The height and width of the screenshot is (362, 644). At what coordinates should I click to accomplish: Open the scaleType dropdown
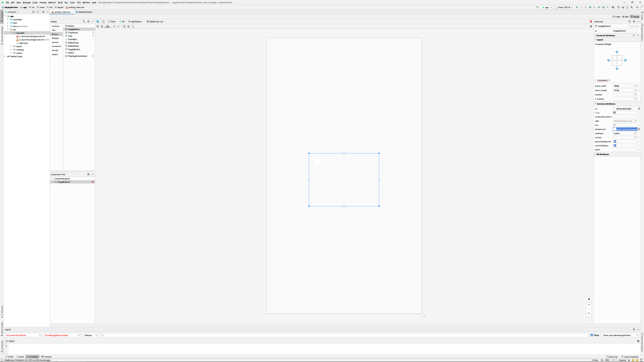click(x=636, y=133)
